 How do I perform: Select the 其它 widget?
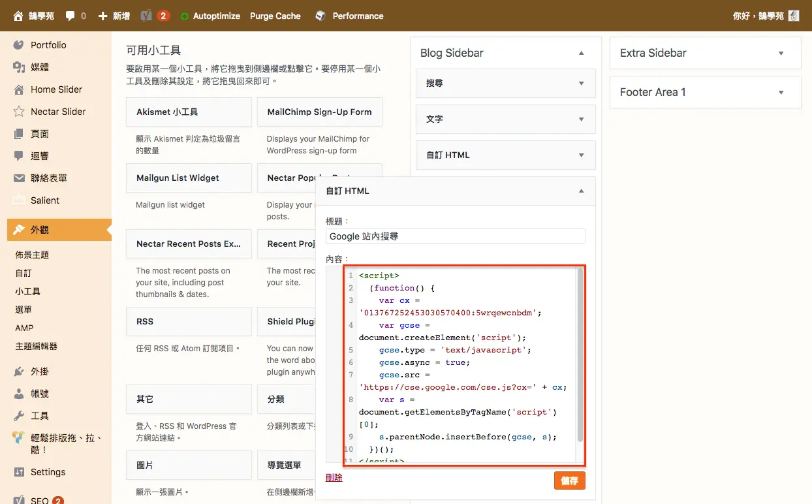click(x=189, y=399)
